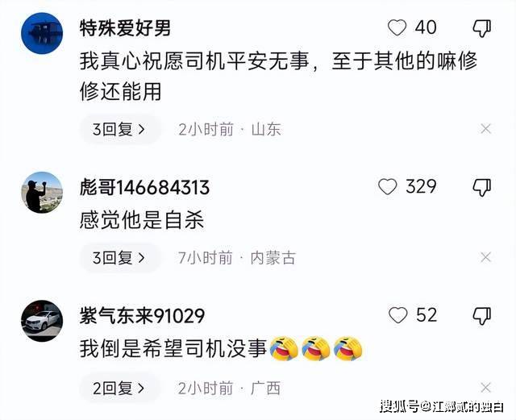Open 特殊爱好男's profile avatar

tap(42, 33)
